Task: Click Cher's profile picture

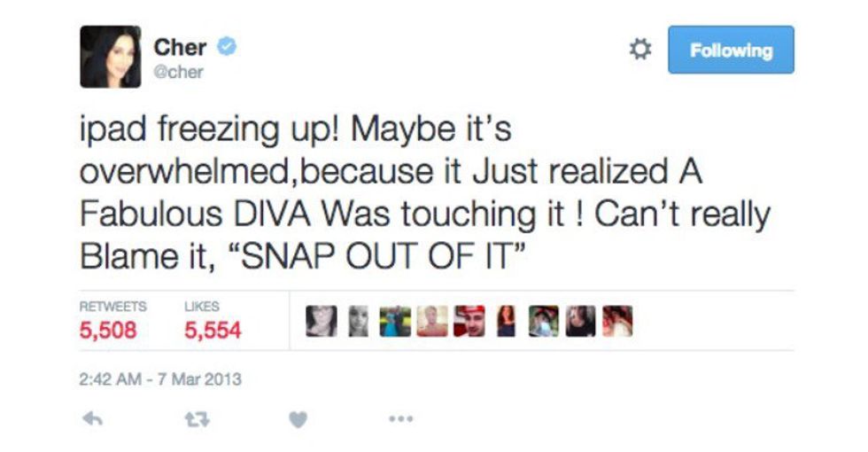Action: pyautogui.click(x=110, y=57)
